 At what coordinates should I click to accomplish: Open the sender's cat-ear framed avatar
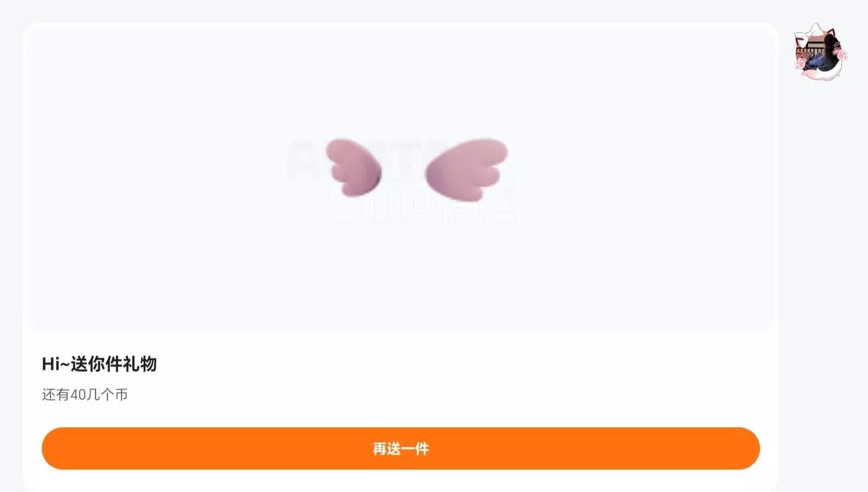[x=820, y=53]
